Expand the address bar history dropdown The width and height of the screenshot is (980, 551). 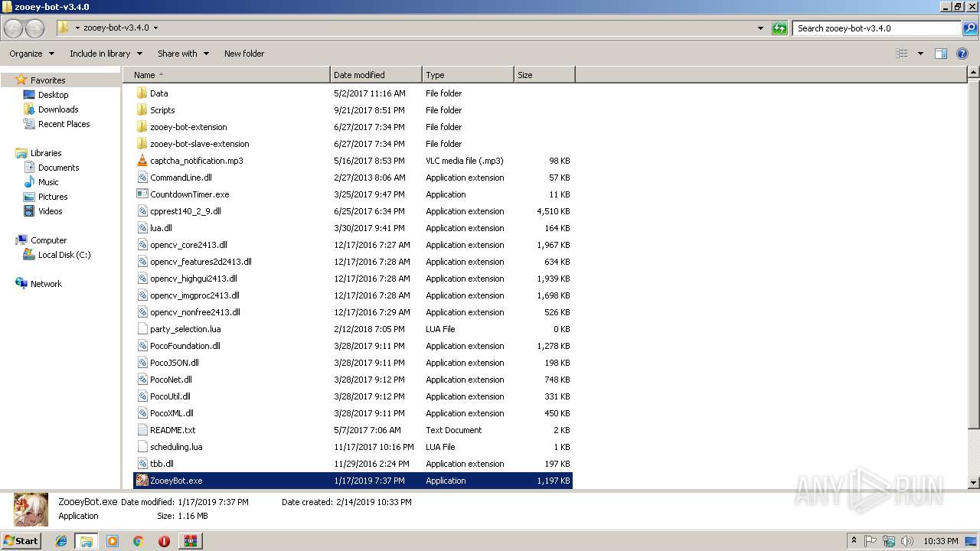[760, 28]
